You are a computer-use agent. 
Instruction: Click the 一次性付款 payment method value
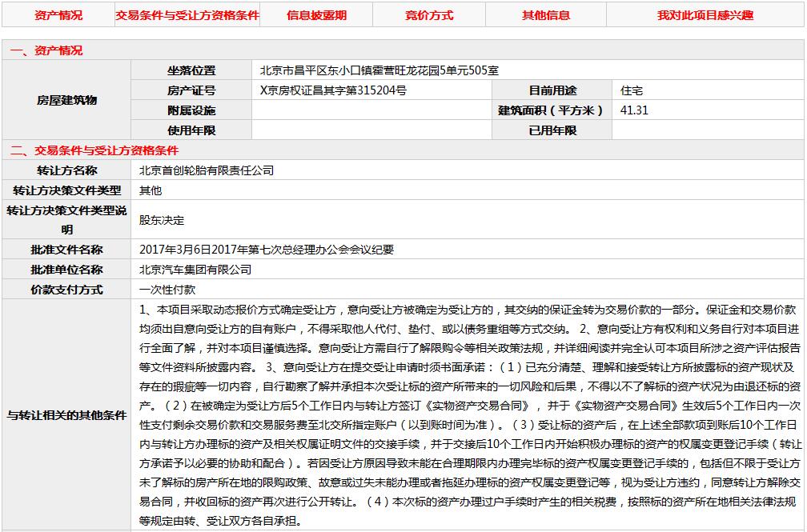[x=167, y=290]
